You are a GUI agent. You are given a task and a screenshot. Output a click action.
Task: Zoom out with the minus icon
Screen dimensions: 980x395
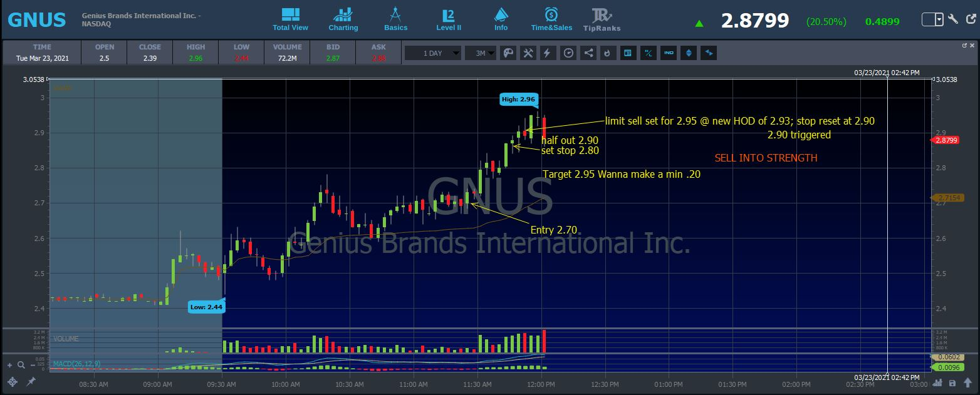33,365
